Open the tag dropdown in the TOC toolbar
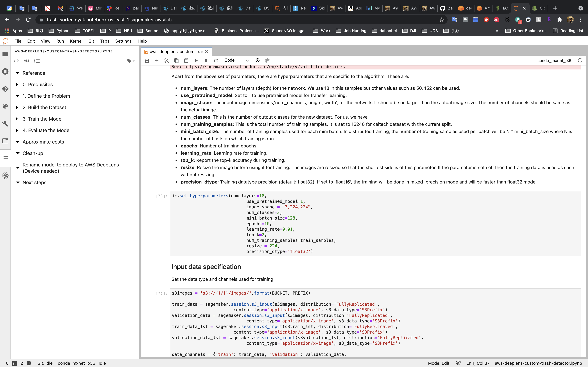 pos(131,61)
